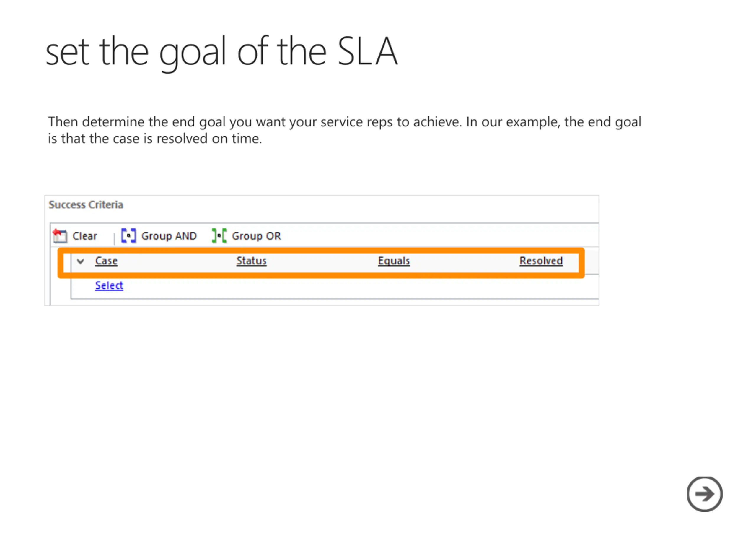
Task: Click the paragraph about the end goal
Action: [x=344, y=130]
